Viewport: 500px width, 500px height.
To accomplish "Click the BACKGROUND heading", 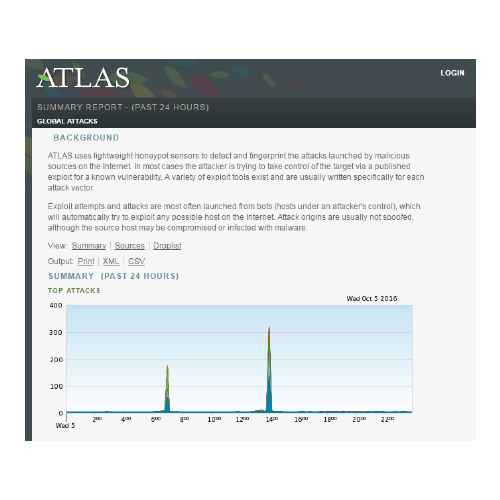I will [x=86, y=138].
